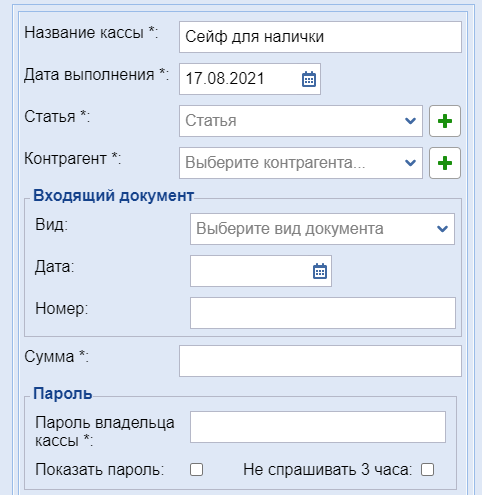Click the Выберите контрагента placeholder text
Image resolution: width=482 pixels, height=495 pixels.
[275, 163]
